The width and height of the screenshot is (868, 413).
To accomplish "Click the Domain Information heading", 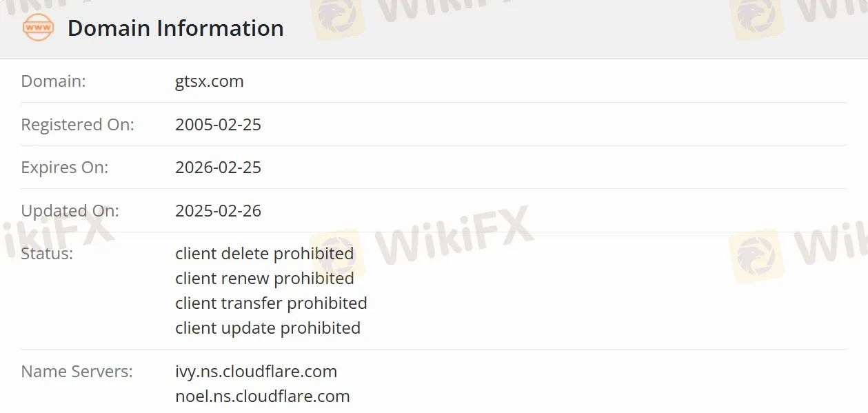I will [x=175, y=28].
